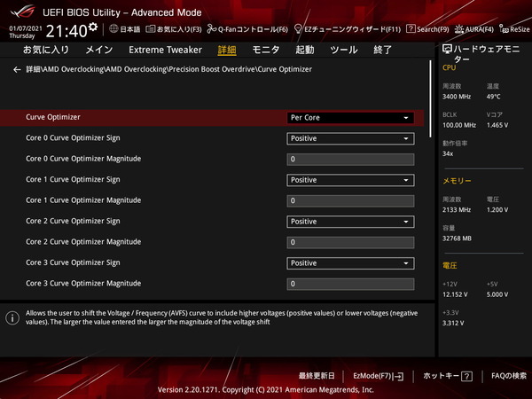
Task: Click the breadcrumb path ending in Curve Optimizer
Action: pos(169,69)
